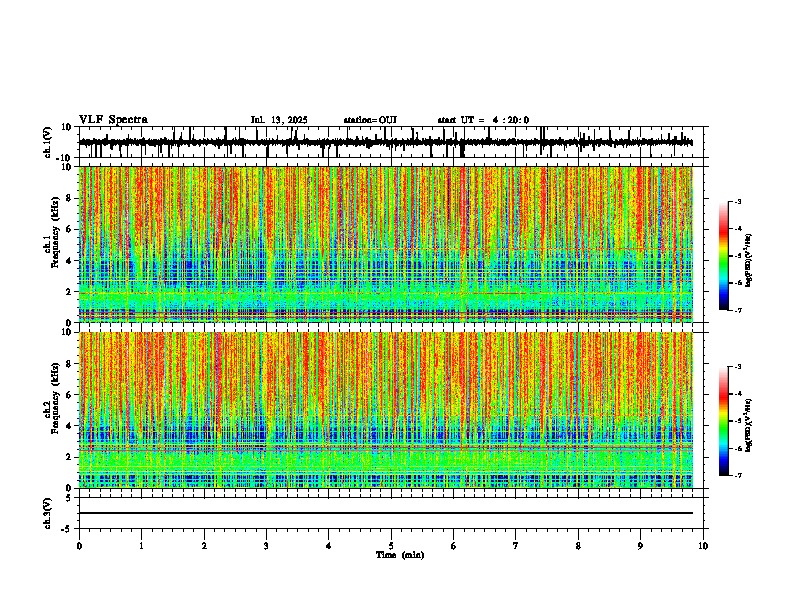Screen dimensions: 792x612
Task: Click the log(PSD) label beside ch.1 colorbar
Action: click(x=749, y=261)
